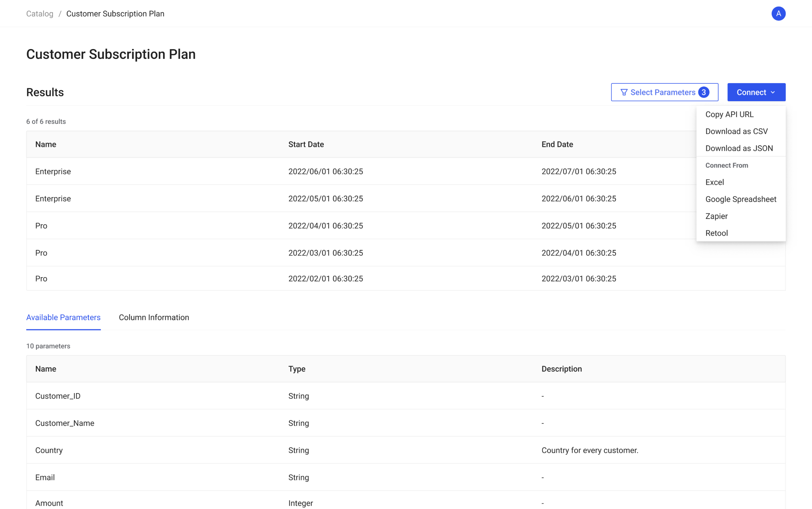Image resolution: width=812 pixels, height=509 pixels.
Task: Select Zapier from the Connect menu
Action: (x=716, y=216)
